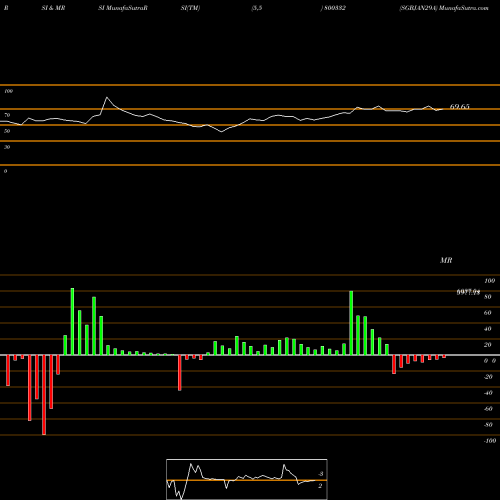Click the -100 label on MR axis
This screenshot has width=500, height=500.
(490, 441)
